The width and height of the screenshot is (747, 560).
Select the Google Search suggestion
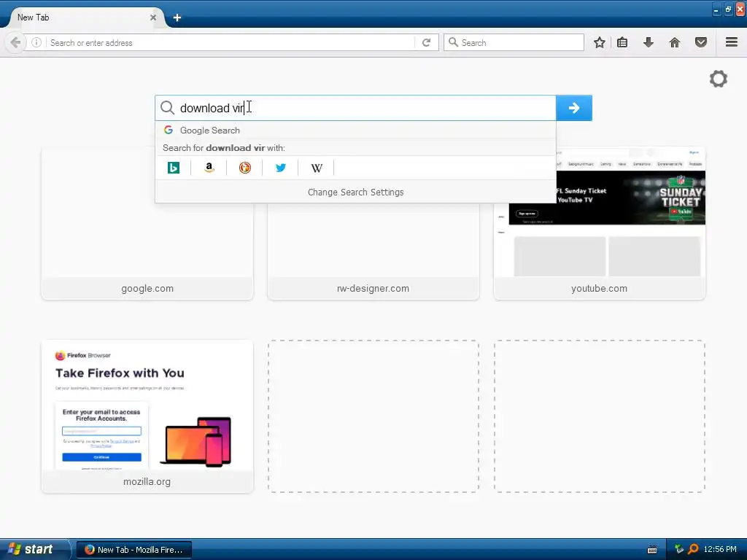tap(355, 130)
